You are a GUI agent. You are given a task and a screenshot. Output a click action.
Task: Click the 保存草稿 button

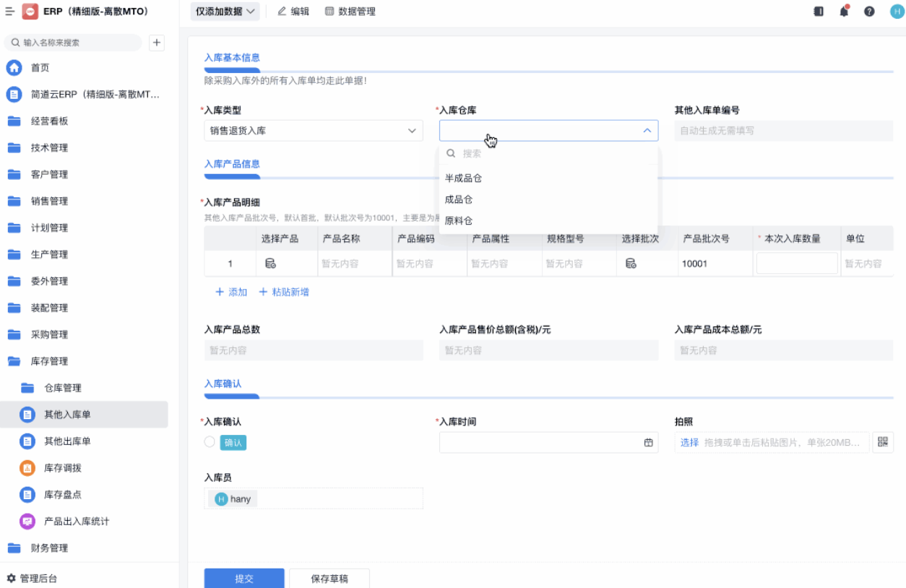point(329,579)
